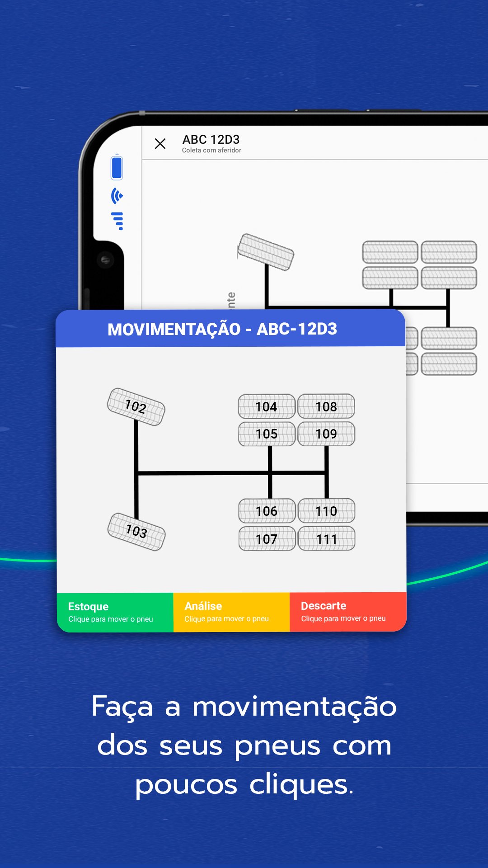488x868 pixels.
Task: Move tire to Descarte
Action: 347,612
